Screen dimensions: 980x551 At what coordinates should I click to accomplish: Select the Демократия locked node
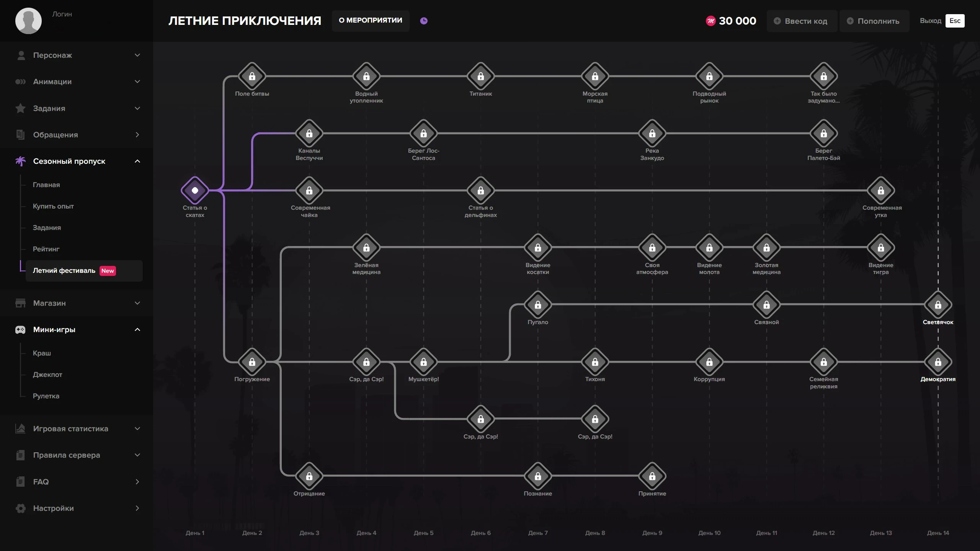(938, 362)
